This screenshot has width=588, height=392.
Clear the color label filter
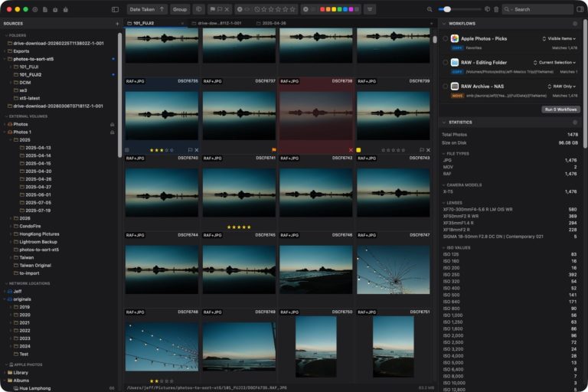305,9
